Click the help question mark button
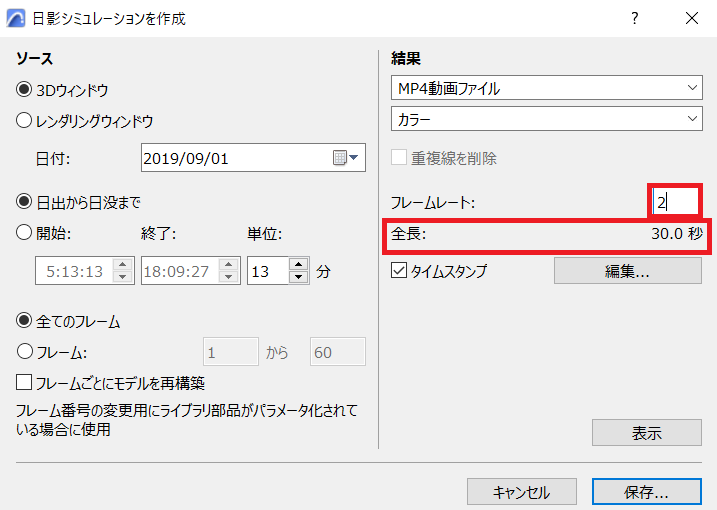 click(x=634, y=18)
